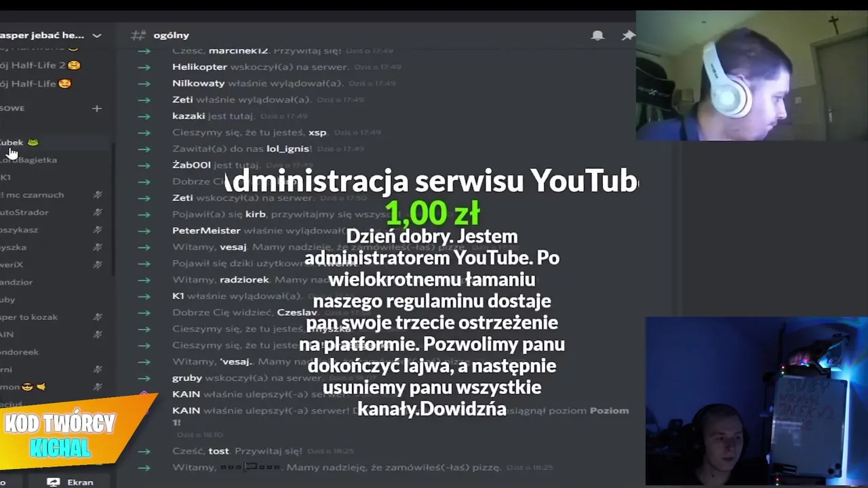Click username xsp in welcome message

click(317, 132)
